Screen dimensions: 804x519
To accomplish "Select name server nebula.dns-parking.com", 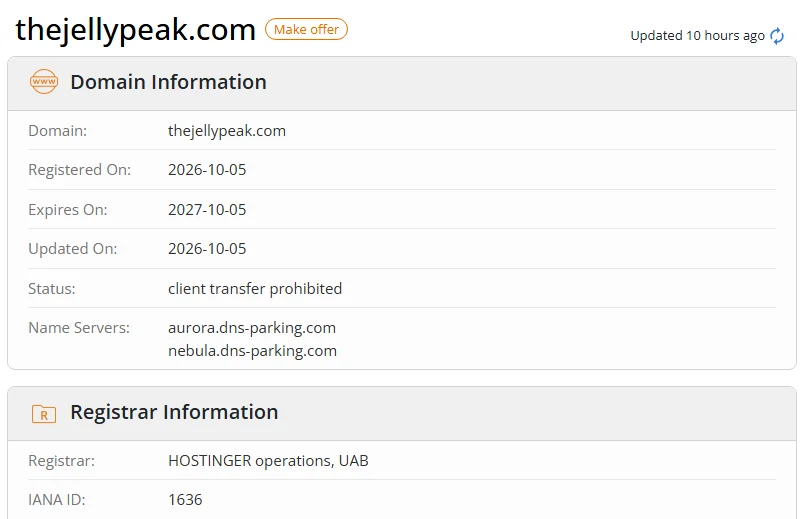I will click(252, 351).
